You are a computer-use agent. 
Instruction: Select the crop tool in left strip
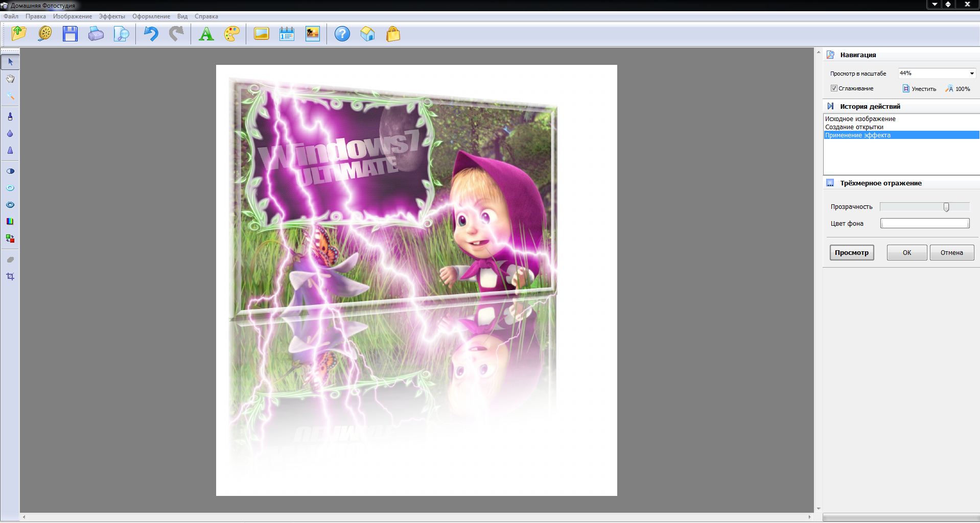point(10,276)
